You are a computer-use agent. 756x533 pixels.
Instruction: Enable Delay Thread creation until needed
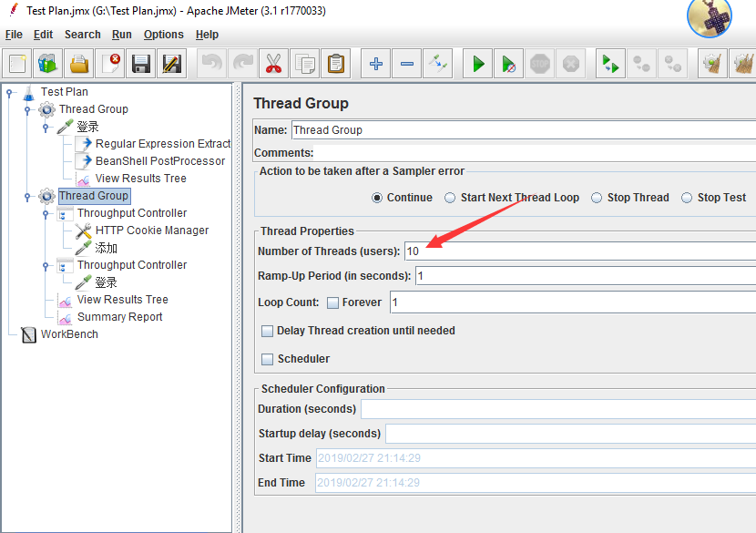tap(267, 331)
